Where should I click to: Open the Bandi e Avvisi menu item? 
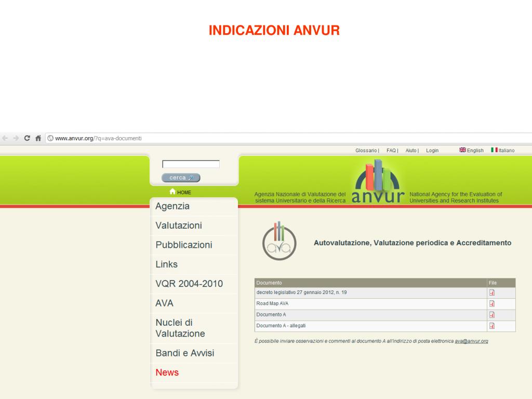185,353
